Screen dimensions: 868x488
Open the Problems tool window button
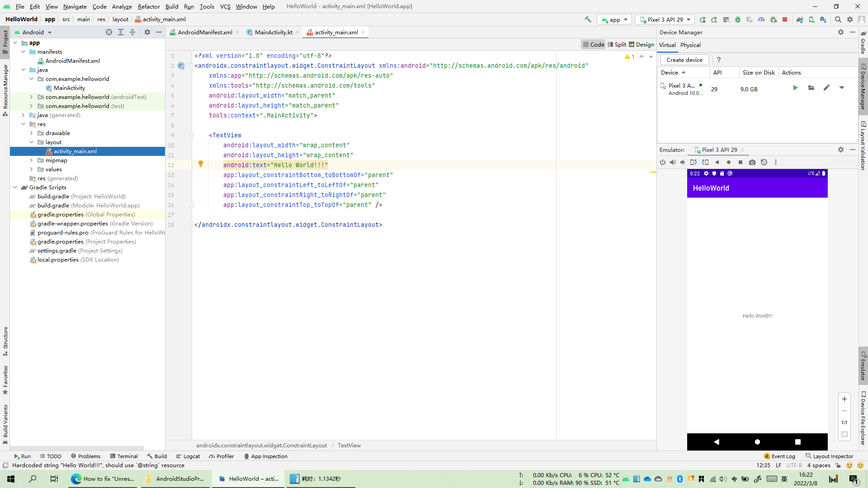pyautogui.click(x=86, y=456)
